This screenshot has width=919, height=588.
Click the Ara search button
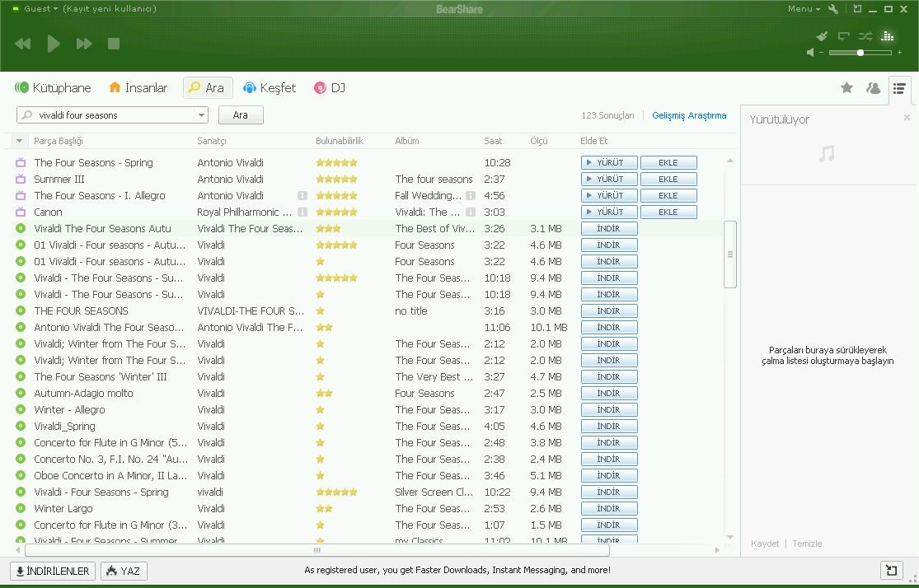(x=241, y=115)
